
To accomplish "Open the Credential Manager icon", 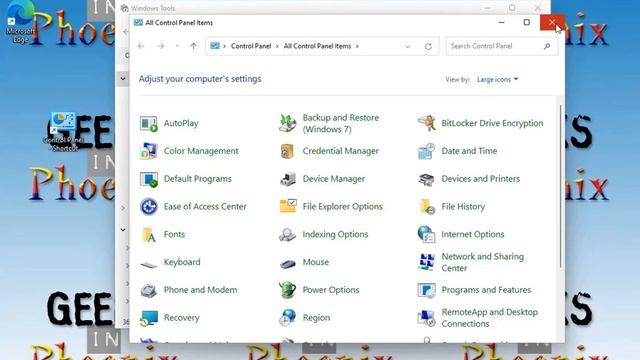I will pyautogui.click(x=287, y=151).
